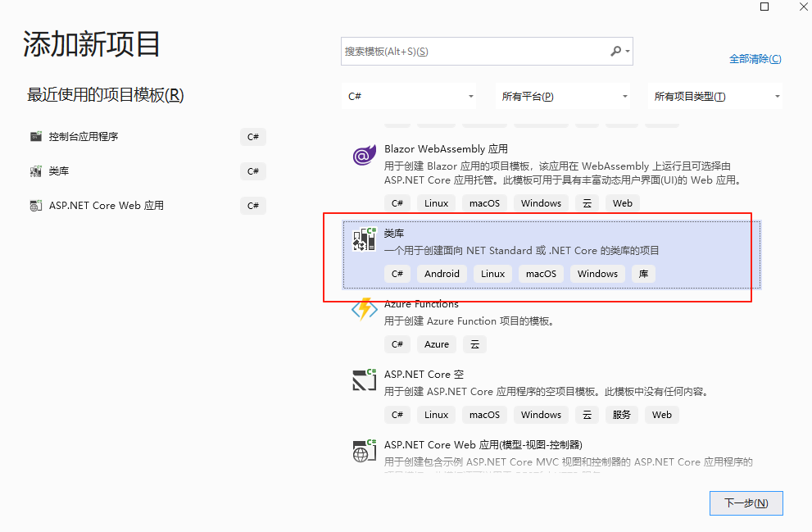The width and height of the screenshot is (812, 532).
Task: Click C# tag beside recent ASP.NET Core Web 应用
Action: pyautogui.click(x=252, y=206)
